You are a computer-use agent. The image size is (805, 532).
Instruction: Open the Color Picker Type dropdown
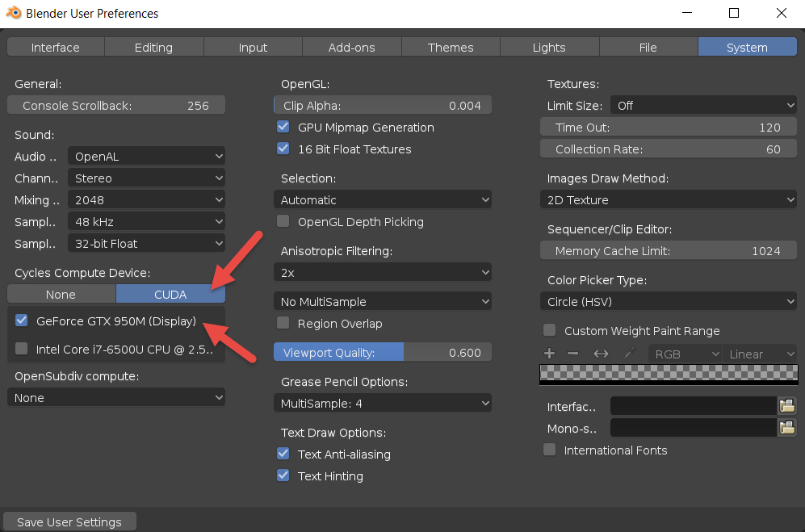coord(668,301)
